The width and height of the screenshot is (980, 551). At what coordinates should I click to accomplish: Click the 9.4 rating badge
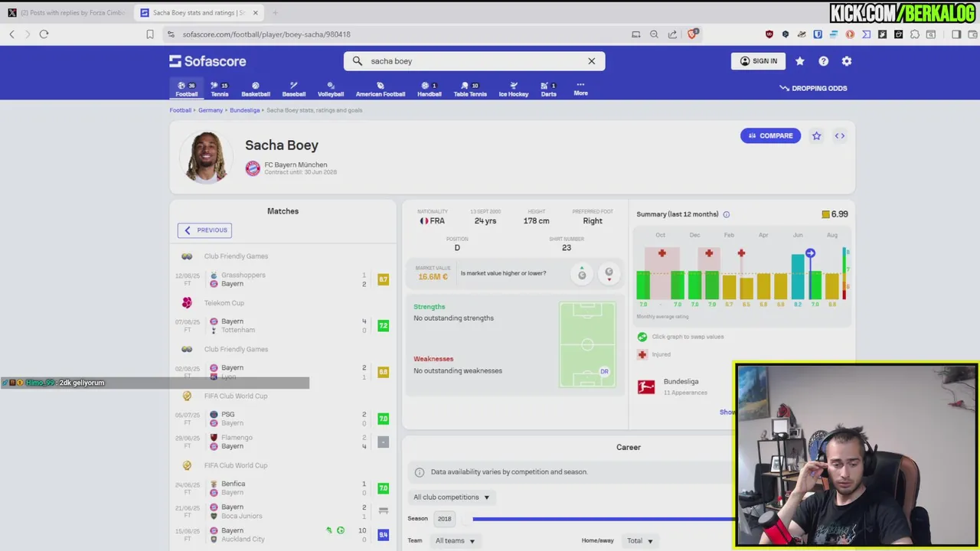pos(384,535)
